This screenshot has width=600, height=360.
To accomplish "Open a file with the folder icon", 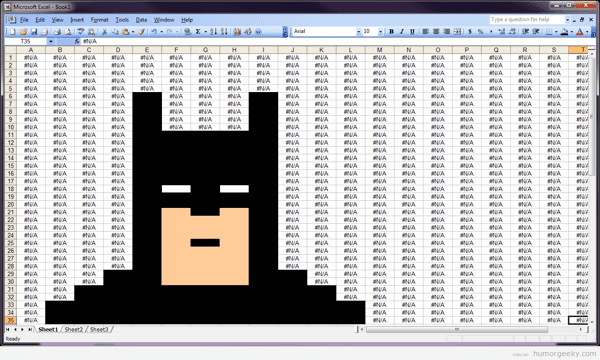I will click(x=23, y=32).
